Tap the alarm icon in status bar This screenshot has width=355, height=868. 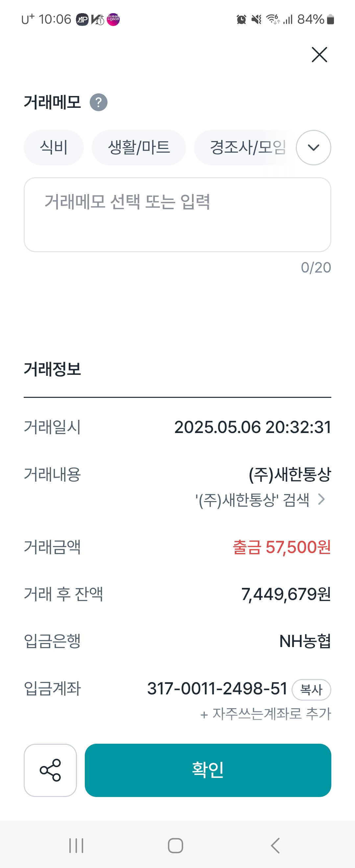(x=241, y=19)
